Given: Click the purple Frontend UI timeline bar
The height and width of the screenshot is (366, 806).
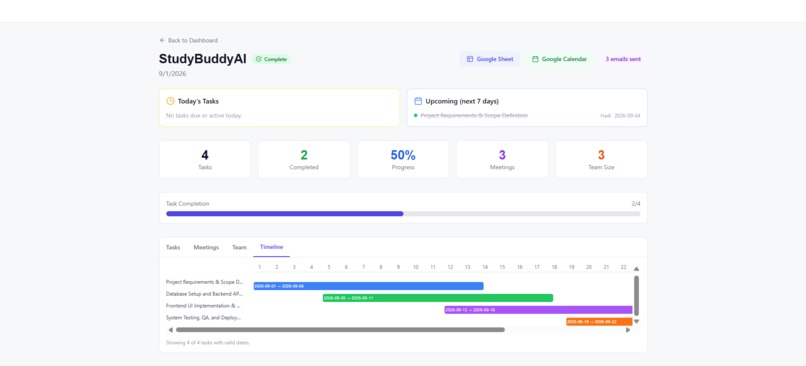Looking at the screenshot, I should coord(538,310).
